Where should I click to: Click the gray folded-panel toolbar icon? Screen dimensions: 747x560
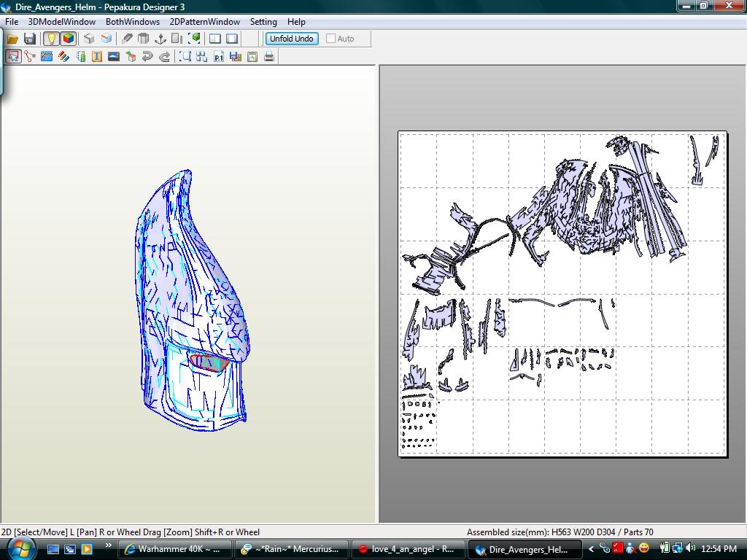177,39
